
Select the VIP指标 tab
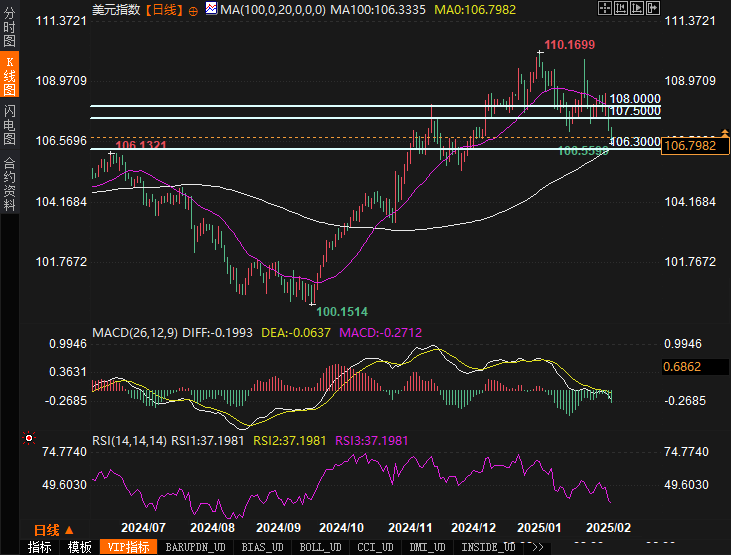tap(128, 547)
